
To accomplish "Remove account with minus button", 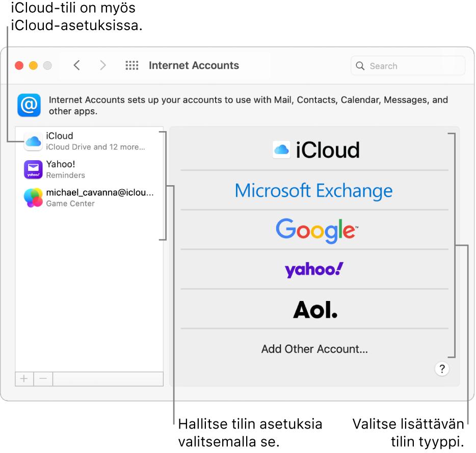I will pyautogui.click(x=43, y=379).
